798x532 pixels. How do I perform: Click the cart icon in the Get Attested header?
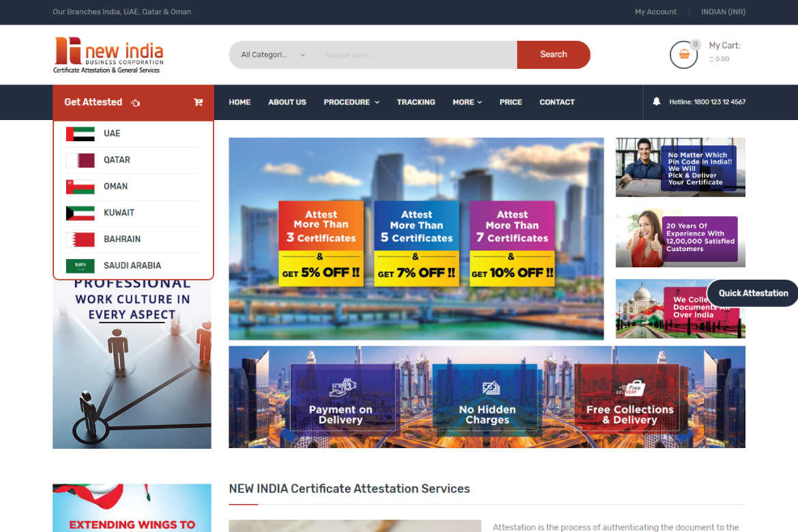coord(198,102)
